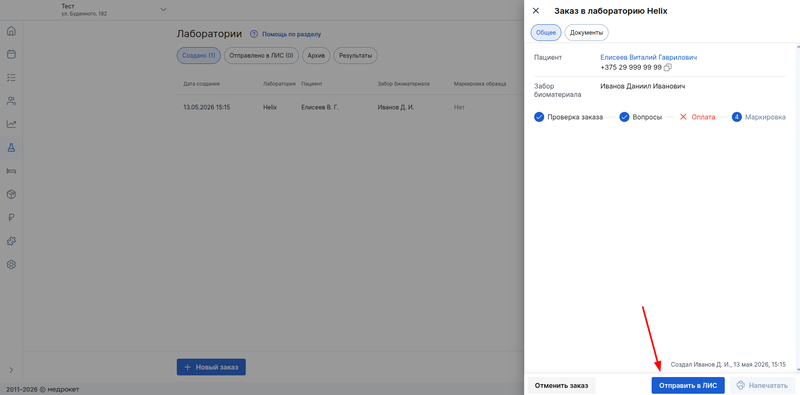Select the Архив tab
The image size is (800, 395).
[316, 56]
